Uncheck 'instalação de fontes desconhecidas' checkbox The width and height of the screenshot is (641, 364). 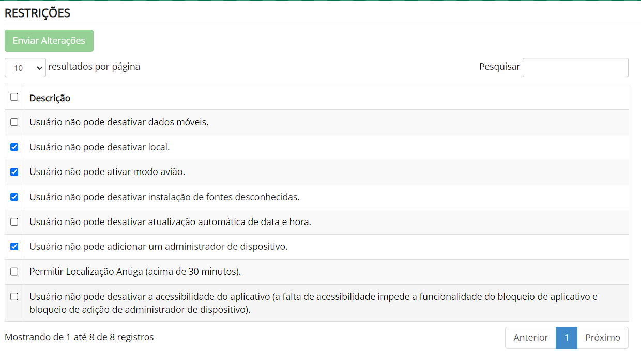pos(14,197)
